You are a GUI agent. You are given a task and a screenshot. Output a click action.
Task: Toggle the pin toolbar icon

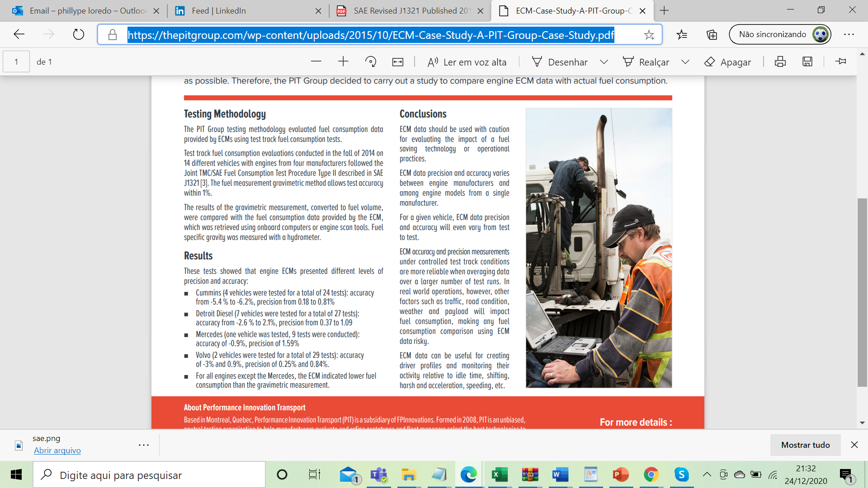(x=841, y=61)
